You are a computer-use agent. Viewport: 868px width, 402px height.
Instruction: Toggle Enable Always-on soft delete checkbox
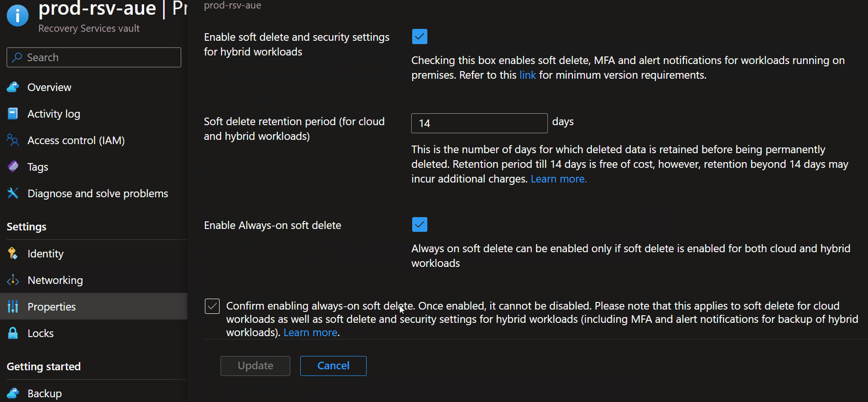pos(420,225)
